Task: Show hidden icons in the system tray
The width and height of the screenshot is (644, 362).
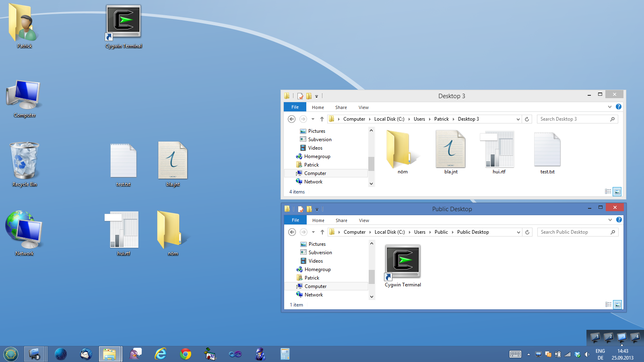Action: (528, 354)
